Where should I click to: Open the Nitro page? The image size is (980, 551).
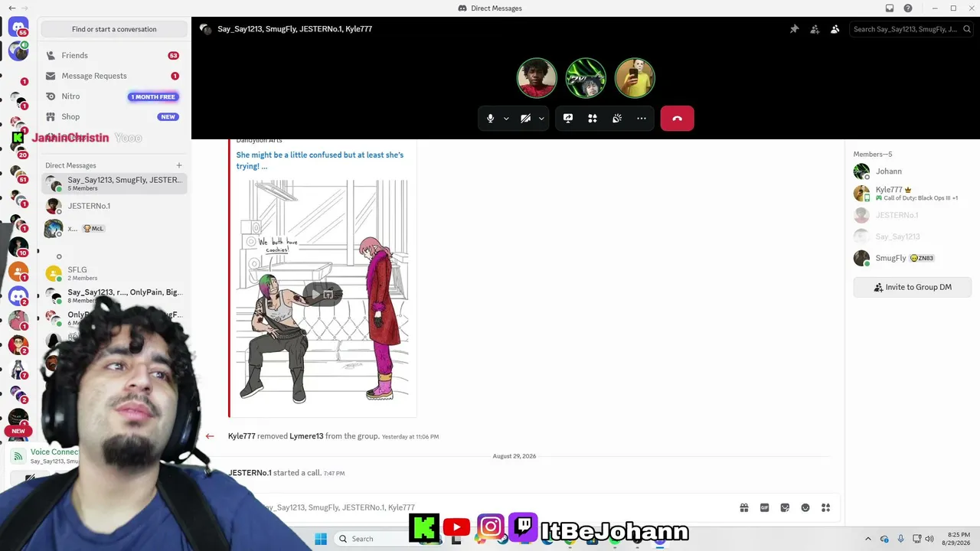click(113, 96)
